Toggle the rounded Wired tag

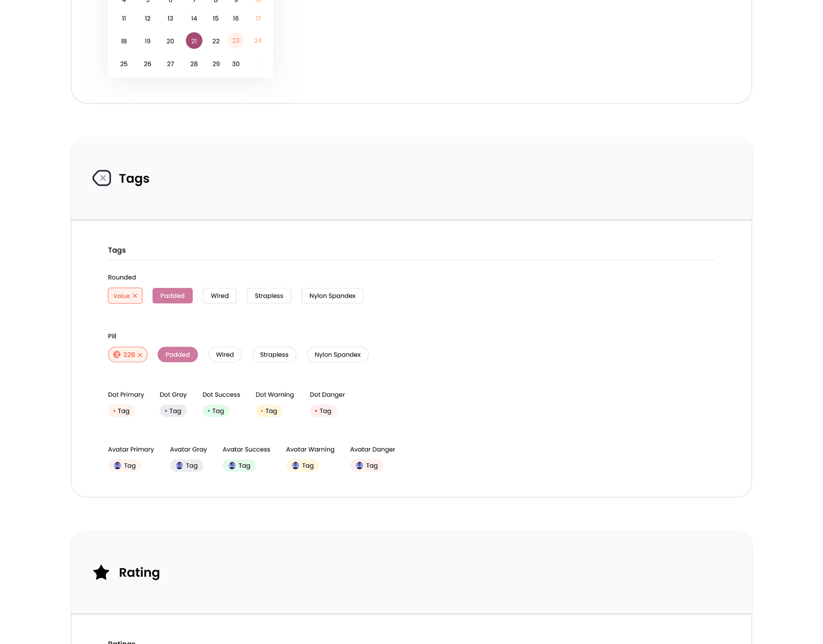tap(220, 296)
